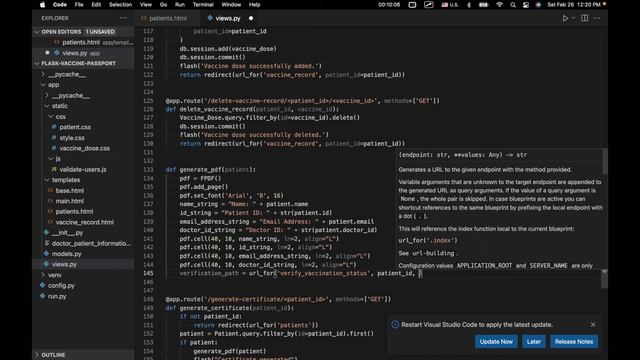The width and height of the screenshot is (640, 360).
Task: Open the Help menu
Action: [254, 5]
